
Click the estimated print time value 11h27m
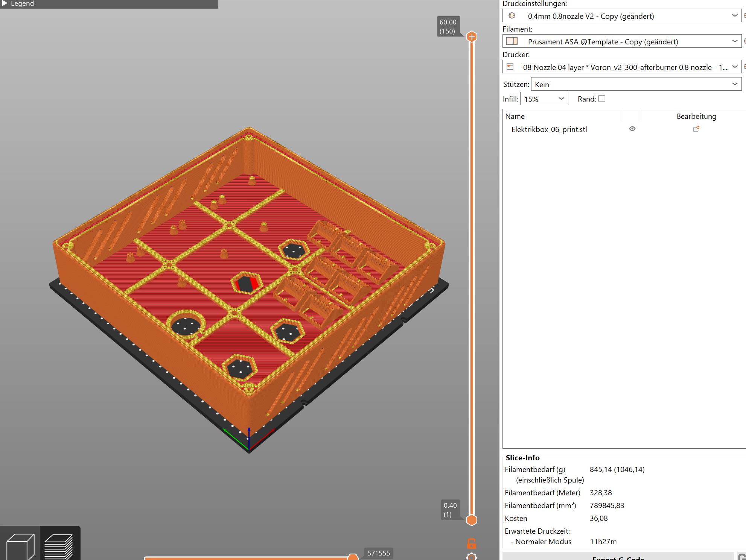[x=603, y=542]
